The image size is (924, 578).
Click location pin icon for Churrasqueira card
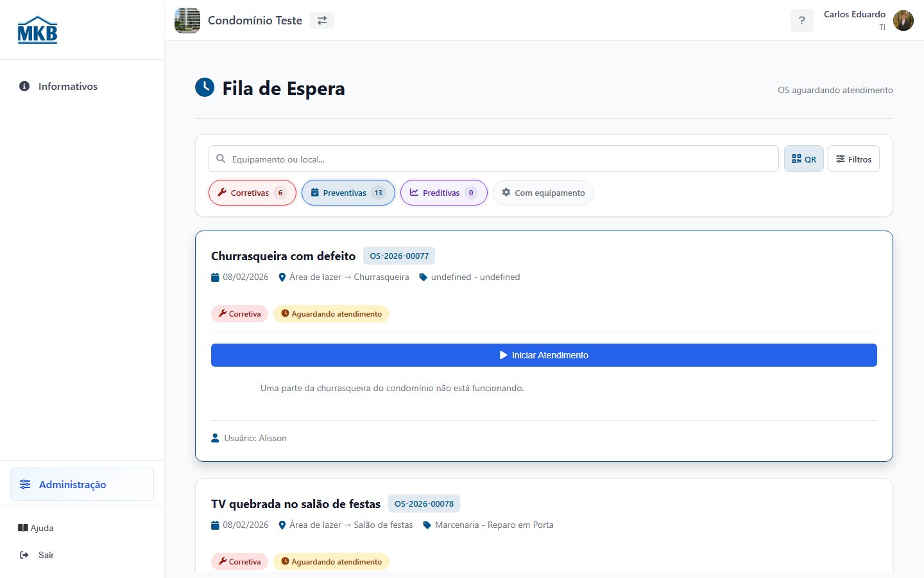[282, 277]
